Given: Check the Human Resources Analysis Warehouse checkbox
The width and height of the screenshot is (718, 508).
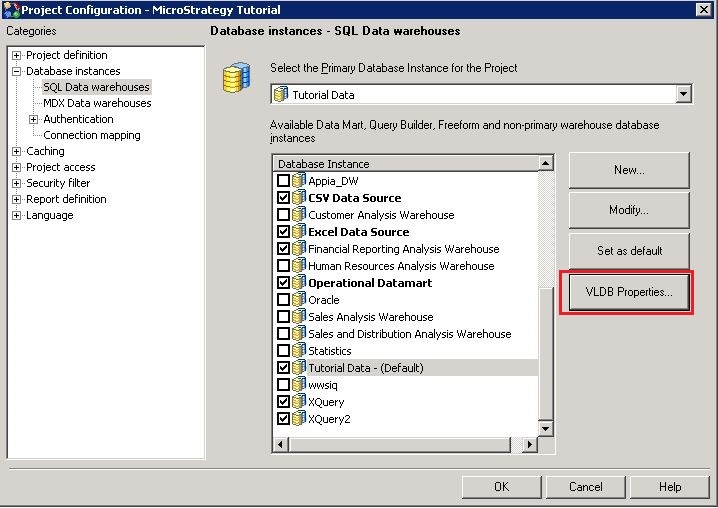Looking at the screenshot, I should [x=283, y=265].
